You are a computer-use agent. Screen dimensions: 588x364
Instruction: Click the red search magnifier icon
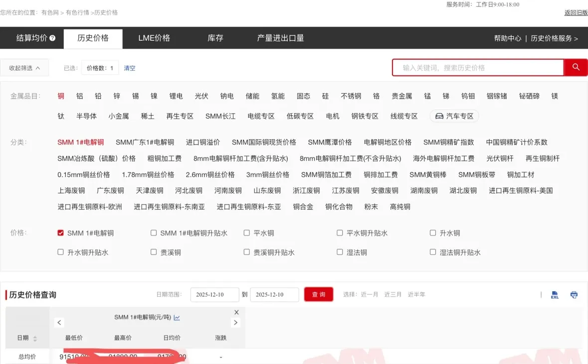pyautogui.click(x=576, y=67)
